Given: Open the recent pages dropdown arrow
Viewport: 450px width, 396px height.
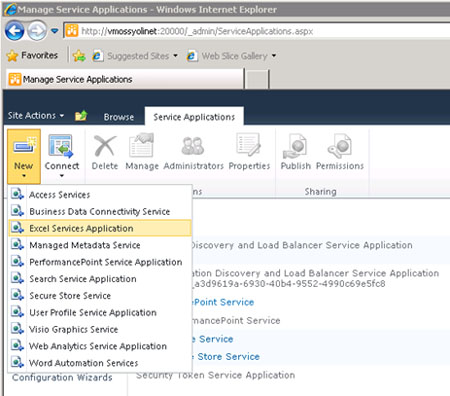Looking at the screenshot, I should (x=55, y=31).
